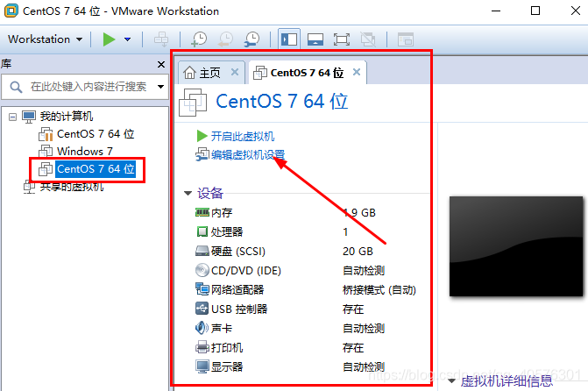
Task: Click the 打印机 device label
Action: coord(227,348)
